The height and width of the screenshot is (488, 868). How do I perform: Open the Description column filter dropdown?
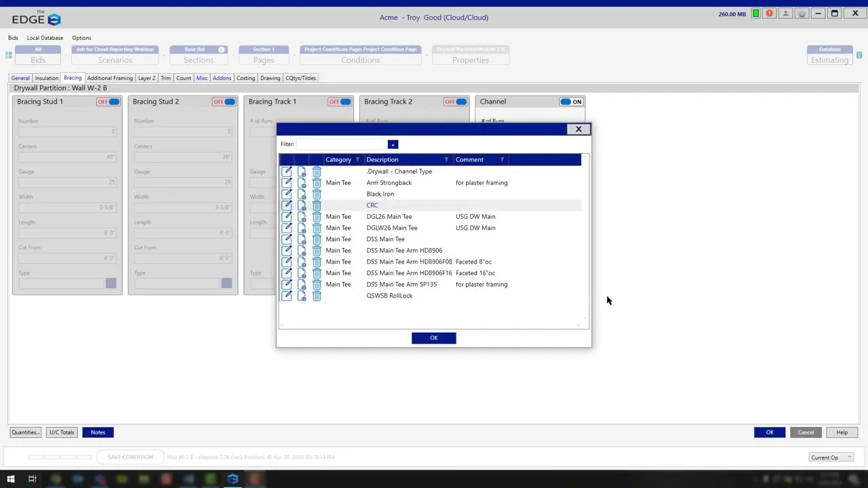[x=446, y=160]
